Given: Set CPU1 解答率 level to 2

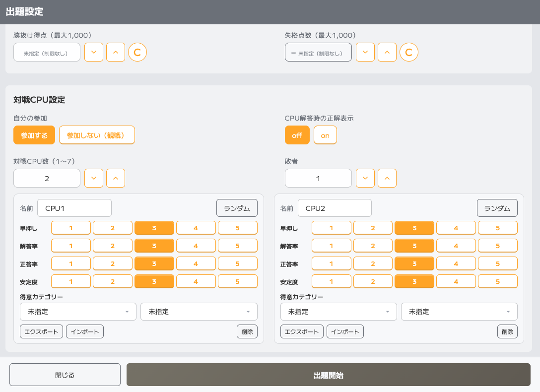Looking at the screenshot, I should pos(113,246).
